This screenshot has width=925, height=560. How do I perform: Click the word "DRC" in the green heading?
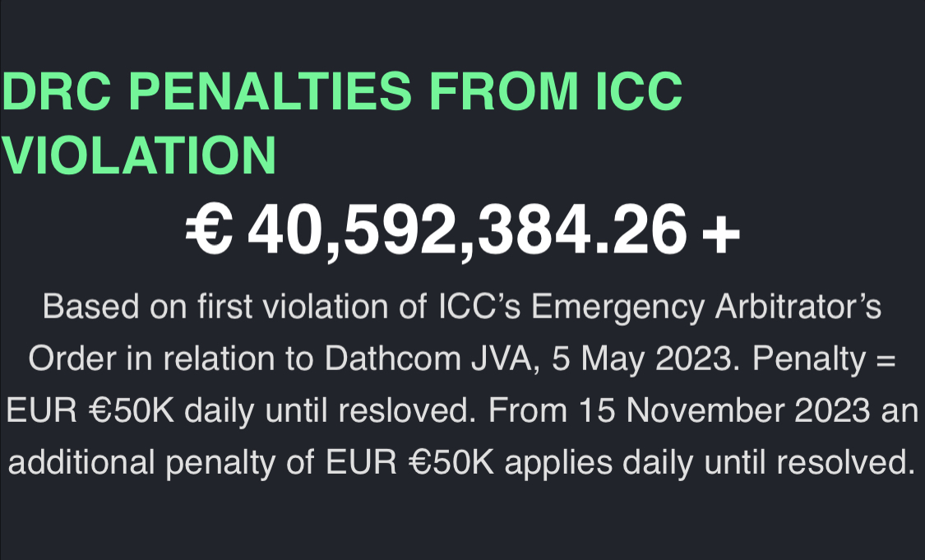[x=58, y=91]
